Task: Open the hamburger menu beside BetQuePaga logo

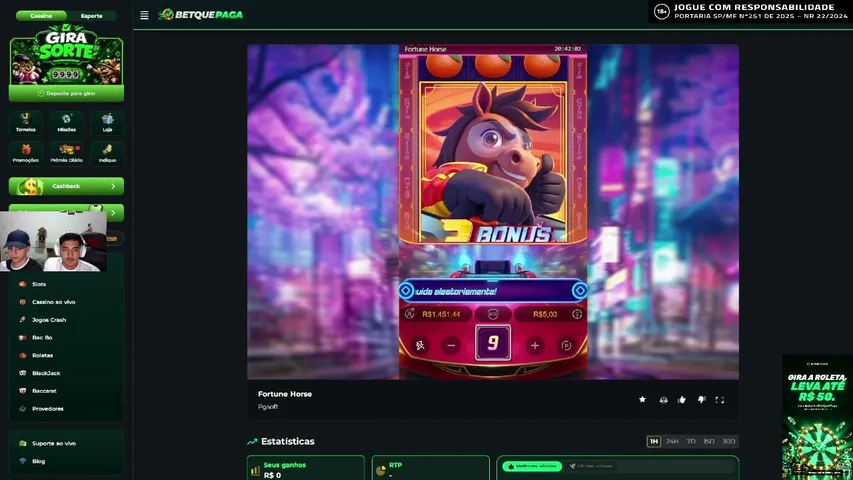Action: point(144,15)
